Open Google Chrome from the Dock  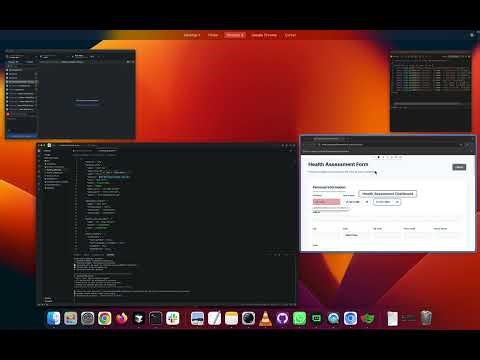pos(105,318)
